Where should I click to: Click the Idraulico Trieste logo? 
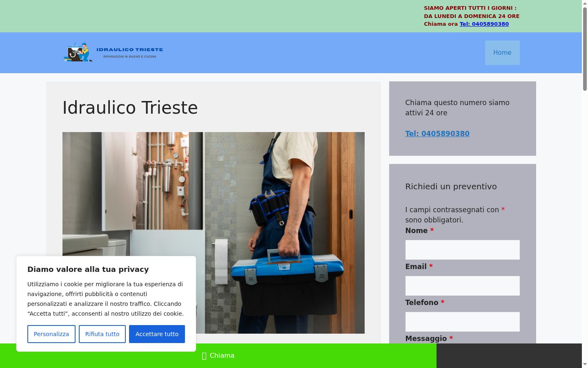pyautogui.click(x=113, y=52)
